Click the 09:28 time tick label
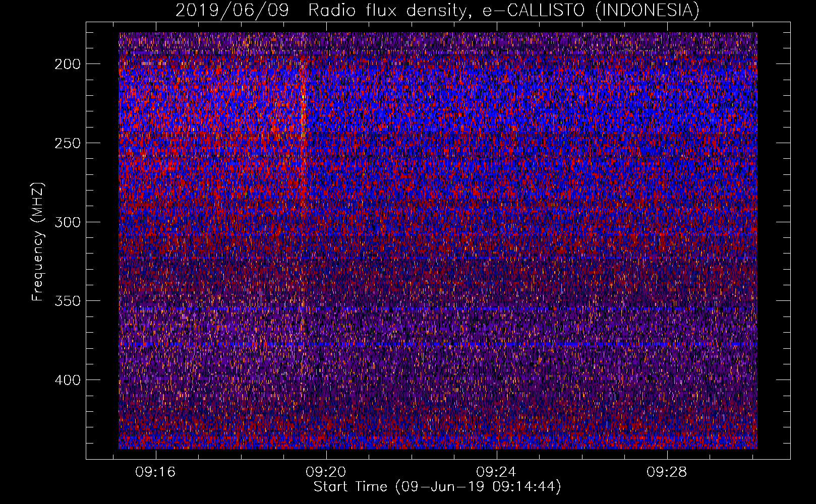 [667, 472]
